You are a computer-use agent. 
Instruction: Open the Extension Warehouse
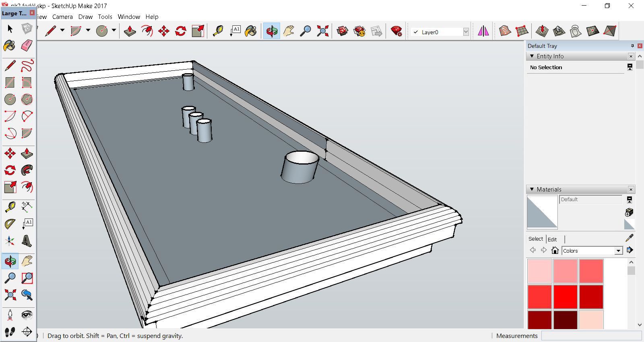point(359,31)
